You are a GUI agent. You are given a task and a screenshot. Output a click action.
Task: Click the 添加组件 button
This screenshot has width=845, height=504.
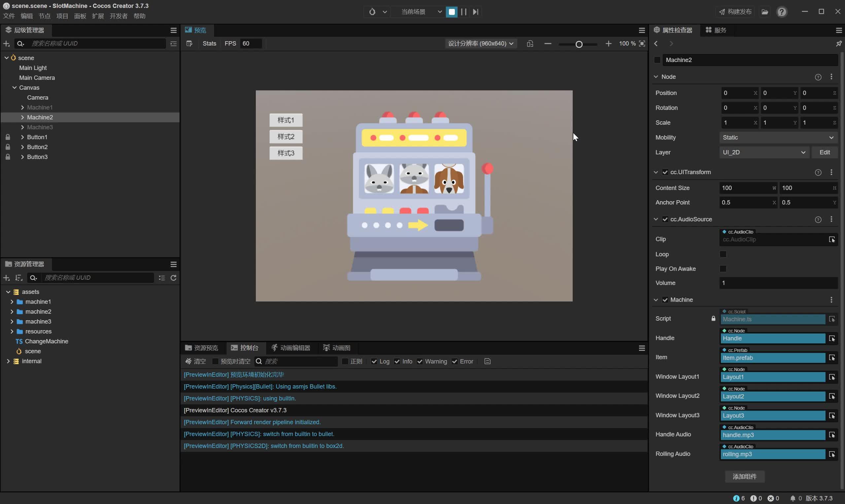click(744, 477)
